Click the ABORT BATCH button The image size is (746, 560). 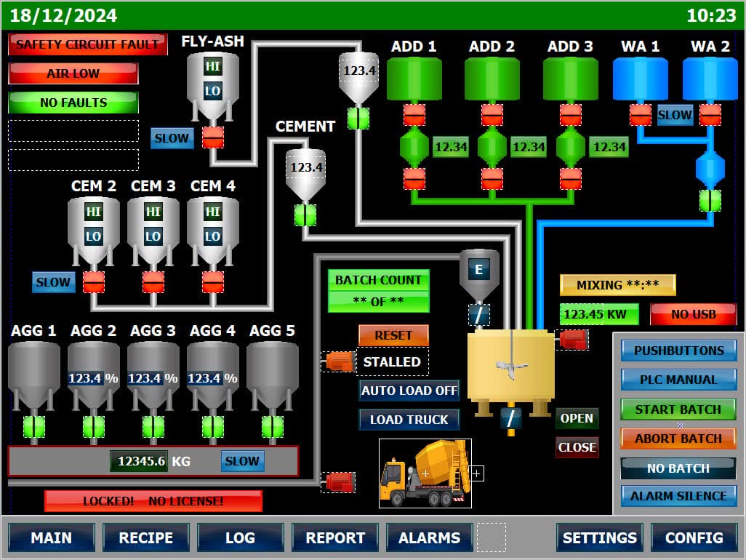click(678, 439)
